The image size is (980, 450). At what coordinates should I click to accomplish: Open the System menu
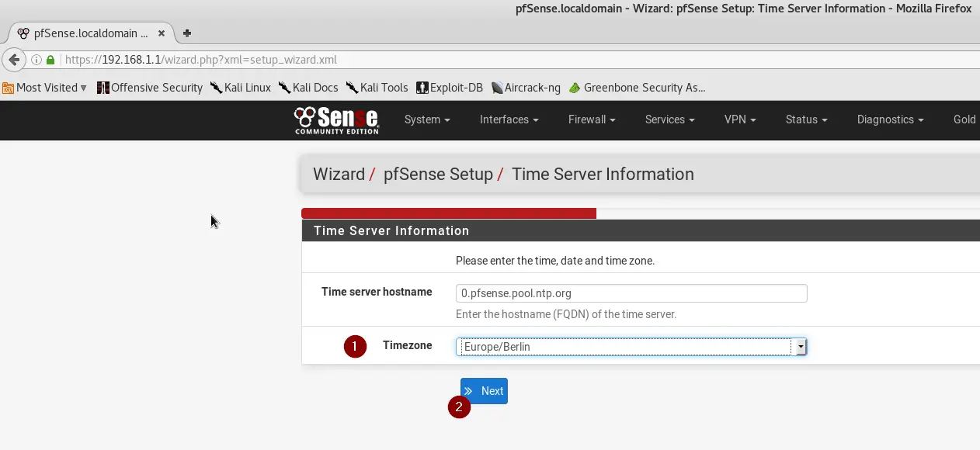pyautogui.click(x=427, y=119)
